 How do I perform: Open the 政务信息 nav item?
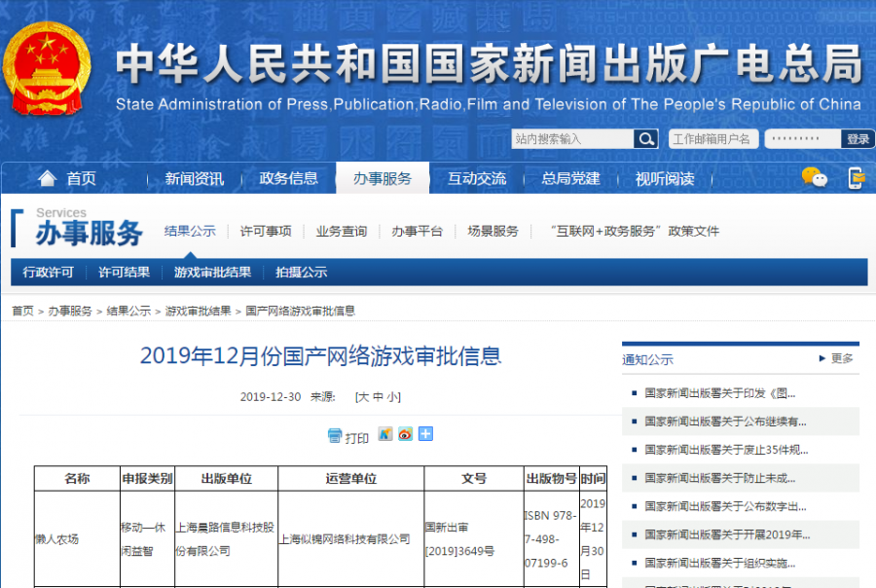288,178
